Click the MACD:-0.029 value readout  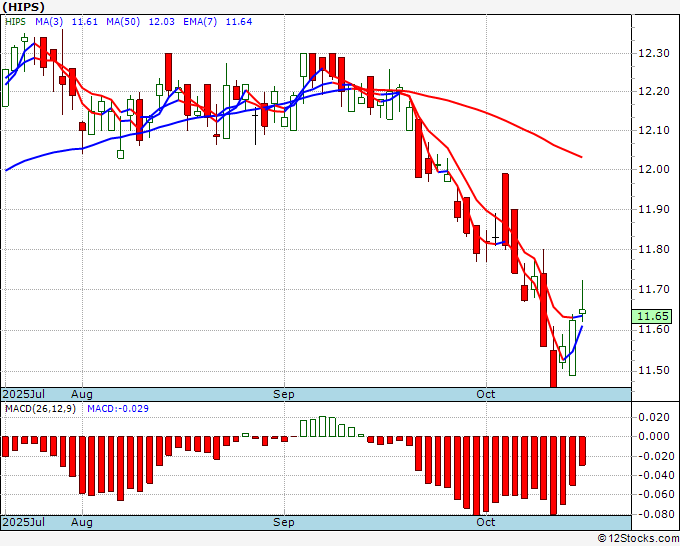click(x=118, y=409)
